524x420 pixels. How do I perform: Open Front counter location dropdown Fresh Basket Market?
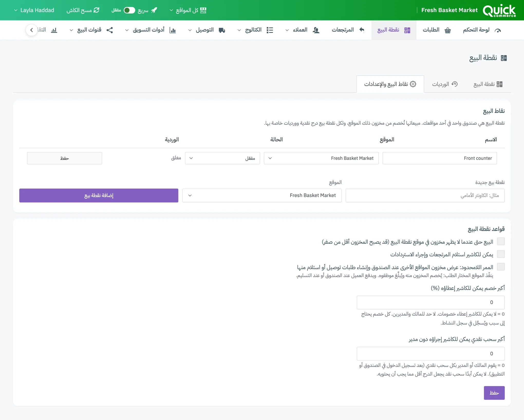tap(321, 158)
